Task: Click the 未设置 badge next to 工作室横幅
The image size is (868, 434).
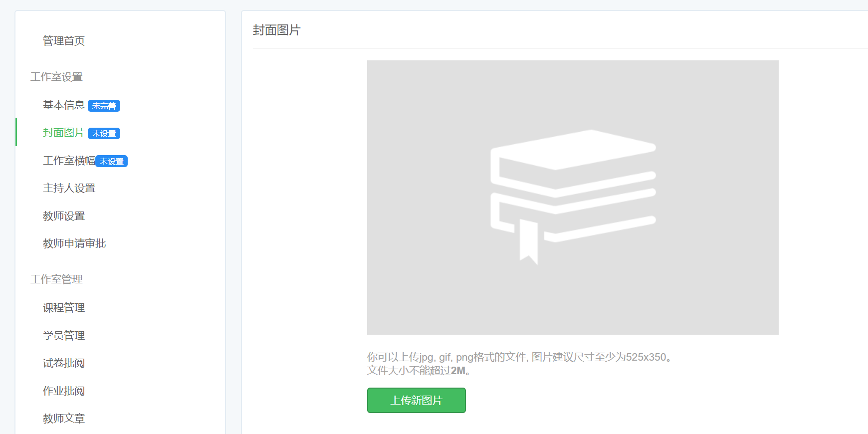Action: click(111, 161)
